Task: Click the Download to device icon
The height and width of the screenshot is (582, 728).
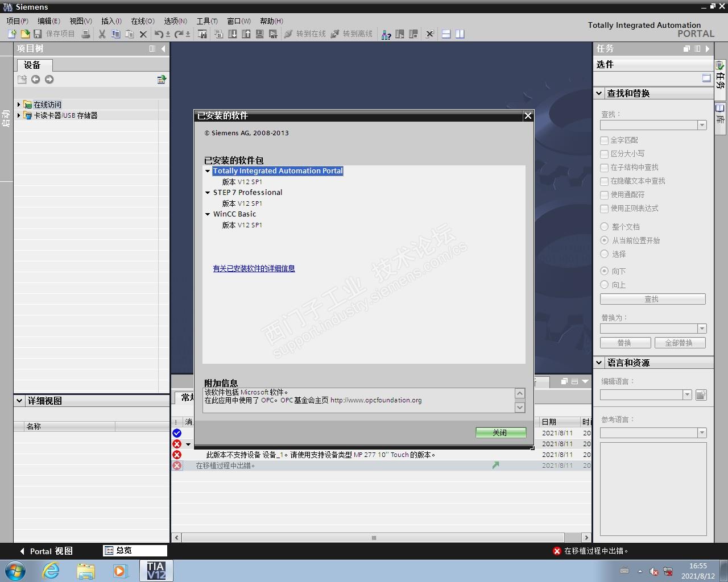Action: 233,34
